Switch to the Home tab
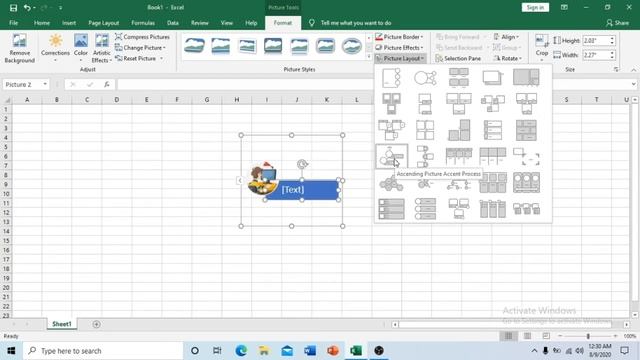This screenshot has width=640, height=360. point(42,23)
